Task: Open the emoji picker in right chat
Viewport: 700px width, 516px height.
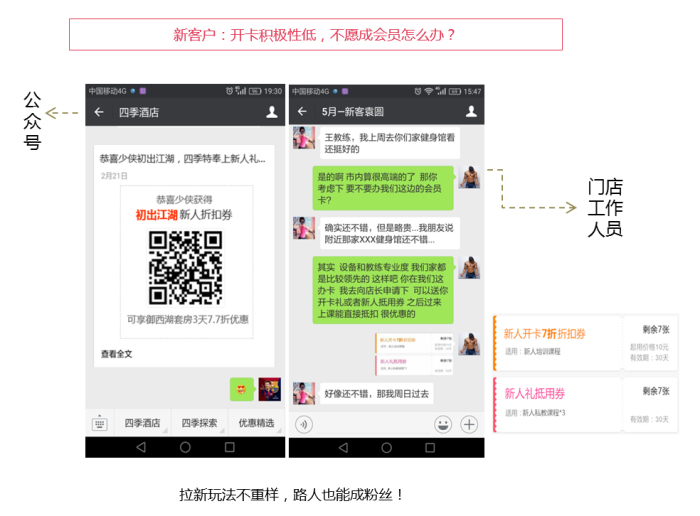Action: click(x=443, y=423)
